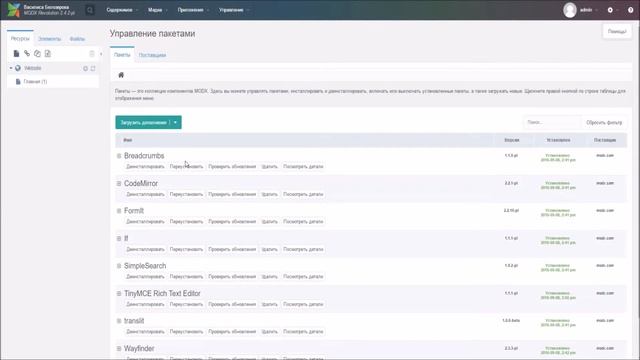Sort by the Версия column header
Viewport: 640px width, 360px height.
point(512,140)
